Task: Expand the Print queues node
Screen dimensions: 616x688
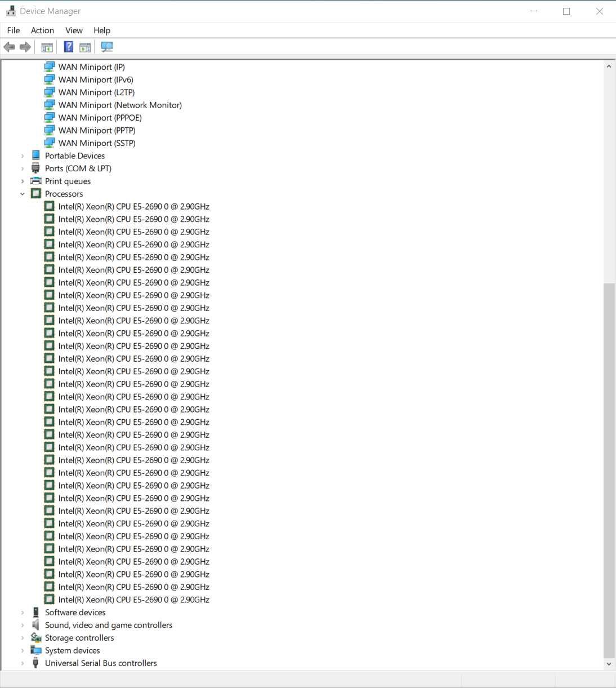Action: (x=23, y=181)
